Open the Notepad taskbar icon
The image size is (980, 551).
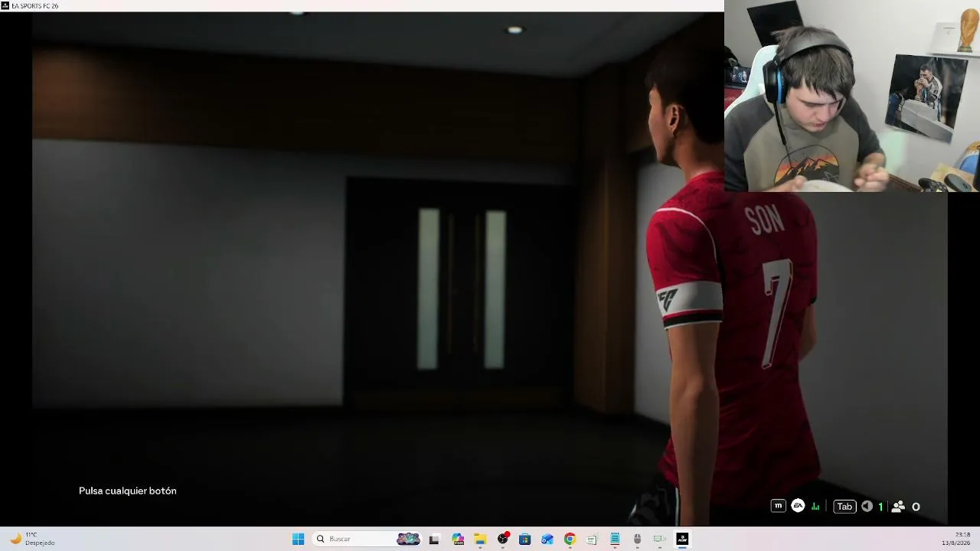click(x=614, y=539)
